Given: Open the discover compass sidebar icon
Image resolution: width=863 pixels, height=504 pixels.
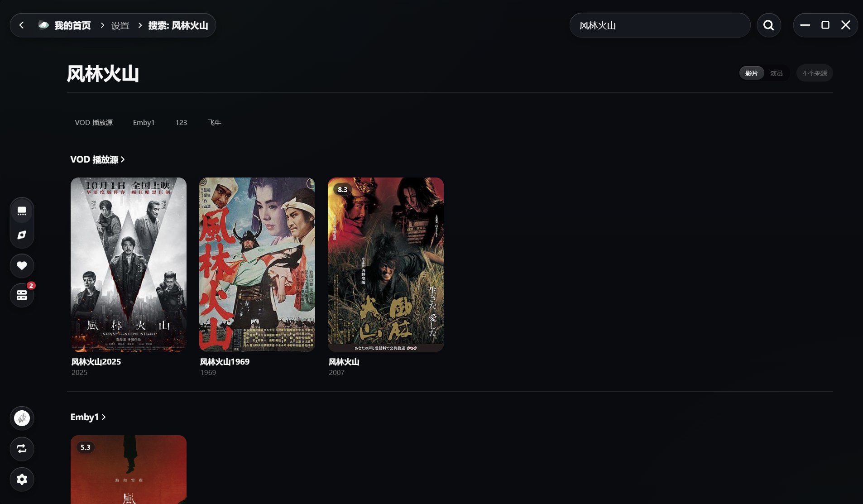Looking at the screenshot, I should tap(22, 235).
